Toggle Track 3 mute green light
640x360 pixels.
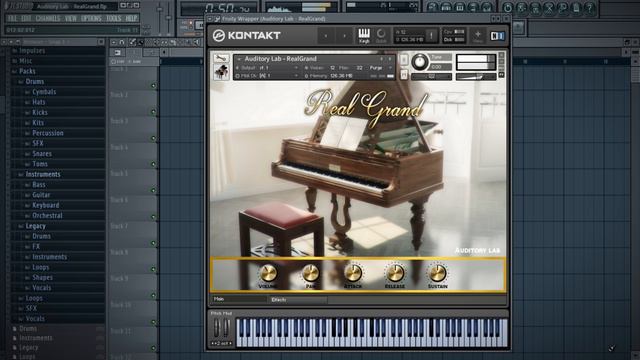[x=153, y=138]
